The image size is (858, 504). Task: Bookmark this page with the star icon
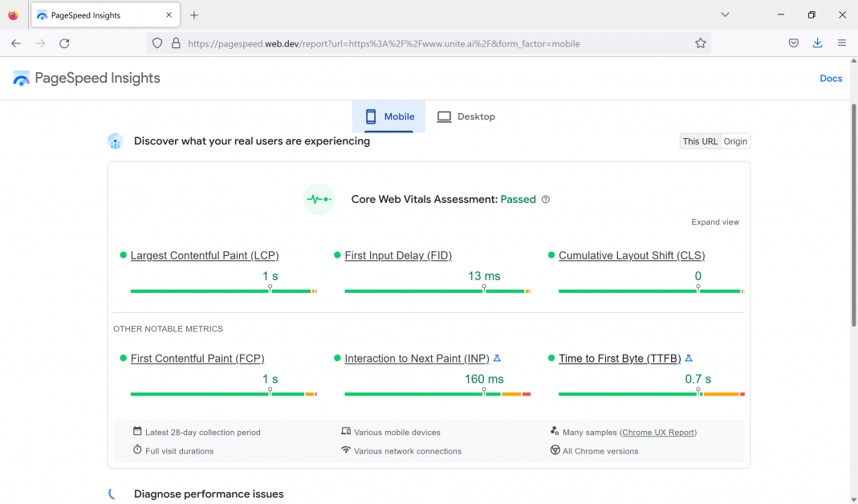pyautogui.click(x=700, y=43)
